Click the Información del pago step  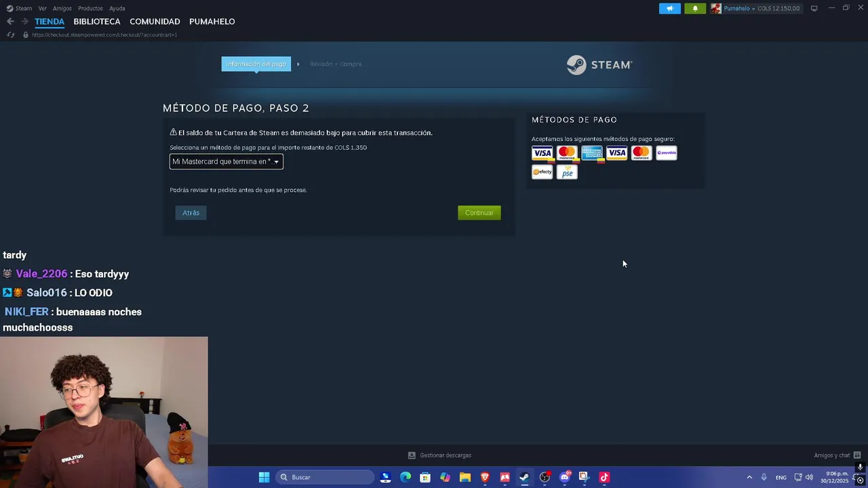pos(256,64)
